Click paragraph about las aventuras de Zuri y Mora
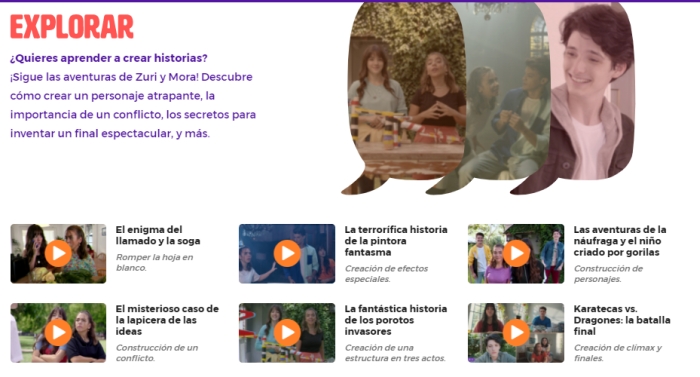Screen dimensions: 700x377 [133, 105]
